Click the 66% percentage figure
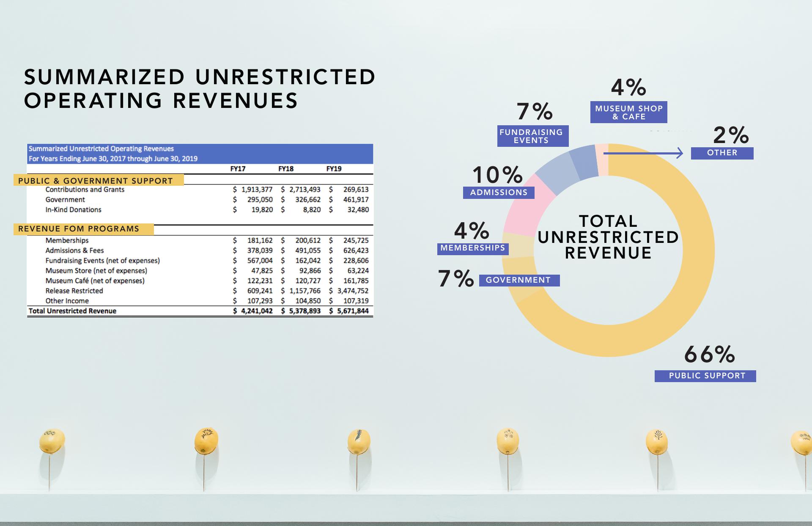Image resolution: width=812 pixels, height=526 pixels. tap(709, 354)
